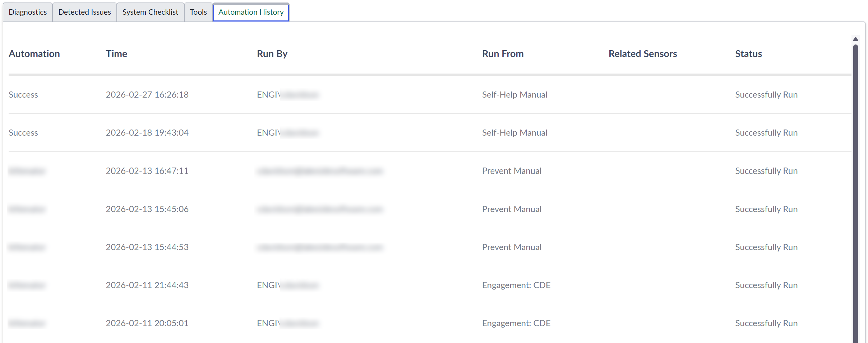Open the run from 2026-02-11 21:44:43
Screen dimensions: 868x343
147,285
